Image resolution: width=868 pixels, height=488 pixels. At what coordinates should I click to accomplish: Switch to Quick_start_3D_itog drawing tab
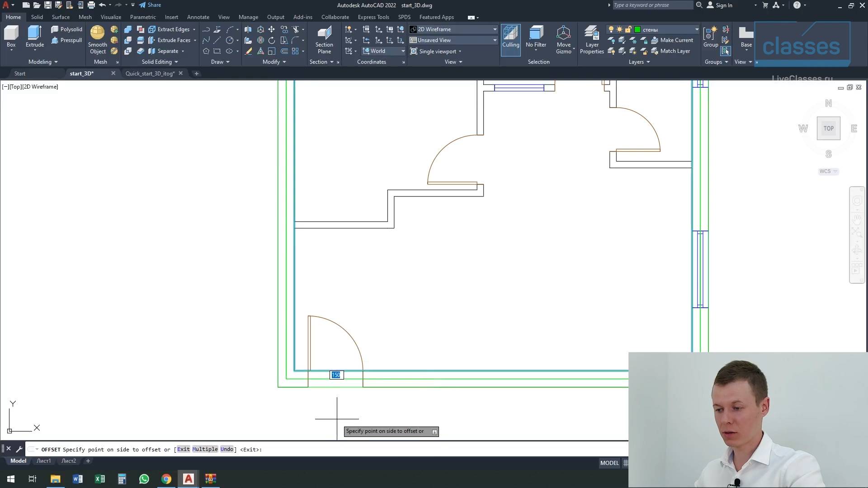pyautogui.click(x=150, y=74)
